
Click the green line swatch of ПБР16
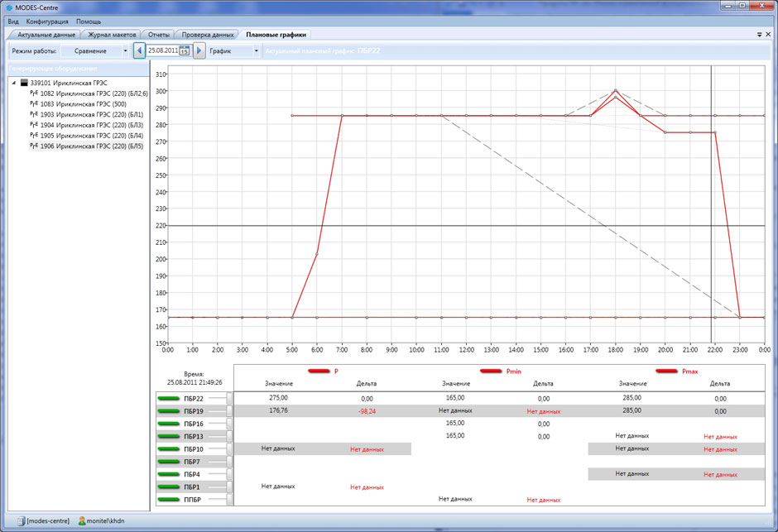click(x=168, y=424)
